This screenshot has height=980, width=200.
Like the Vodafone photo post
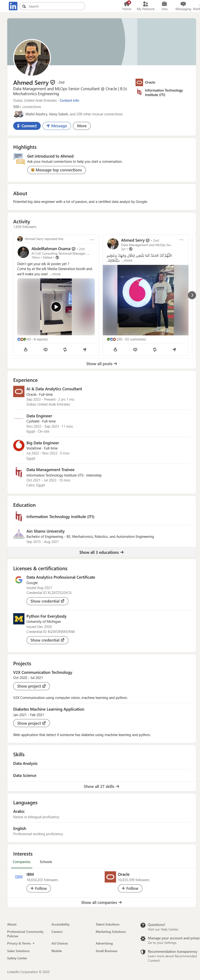tap(115, 349)
